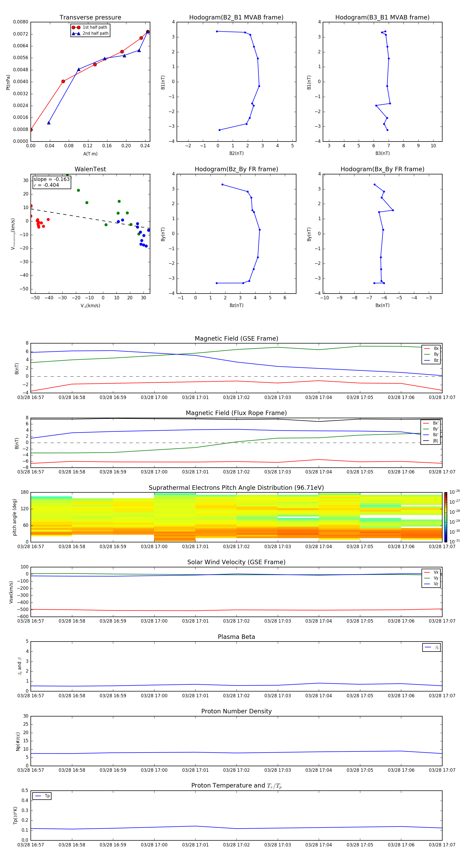
Task: Click 'Np(#/cc)' axis label
Action: pyautogui.click(x=18, y=741)
